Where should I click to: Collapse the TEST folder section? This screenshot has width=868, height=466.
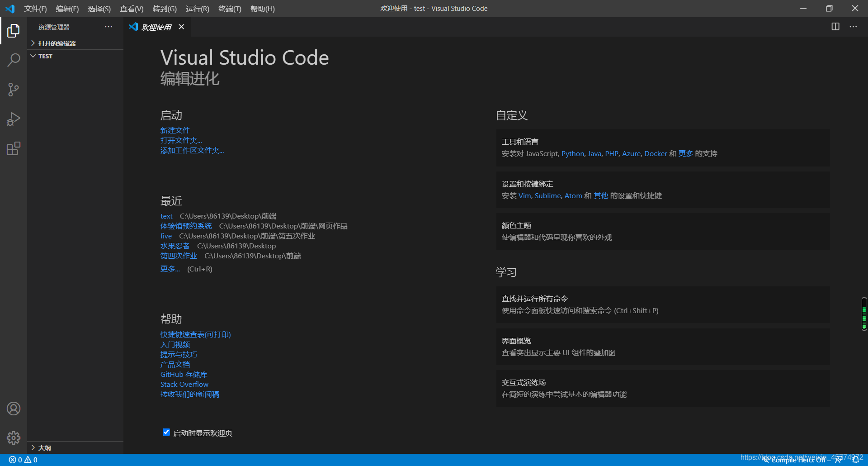click(75, 56)
